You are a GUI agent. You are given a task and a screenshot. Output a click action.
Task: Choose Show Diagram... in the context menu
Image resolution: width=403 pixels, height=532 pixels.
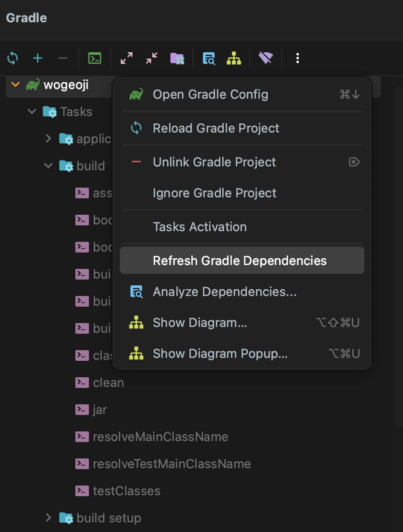click(x=242, y=323)
